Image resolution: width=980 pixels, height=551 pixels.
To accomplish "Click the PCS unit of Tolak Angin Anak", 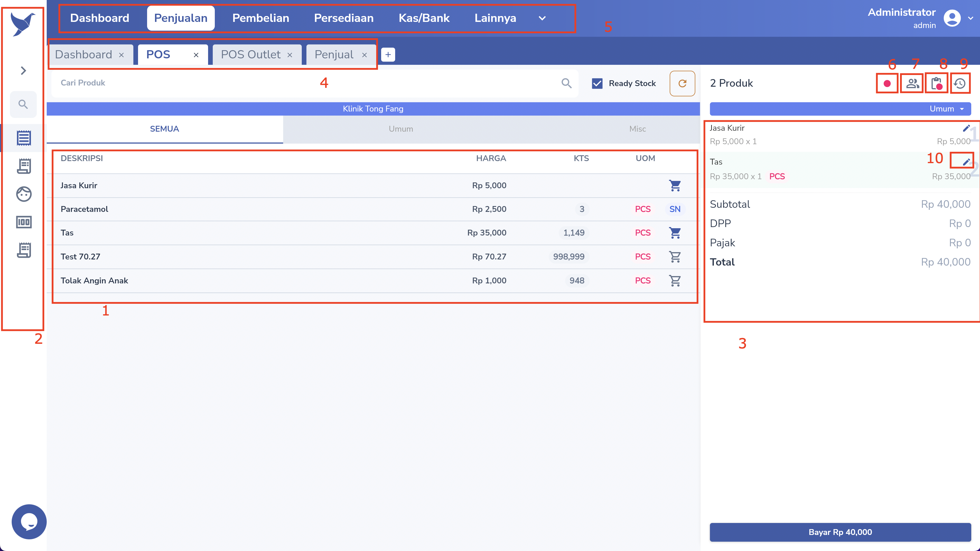I will click(x=643, y=280).
